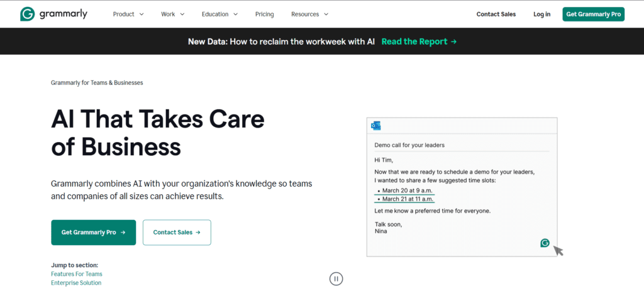
Task: Open the Education menu
Action: pyautogui.click(x=220, y=14)
